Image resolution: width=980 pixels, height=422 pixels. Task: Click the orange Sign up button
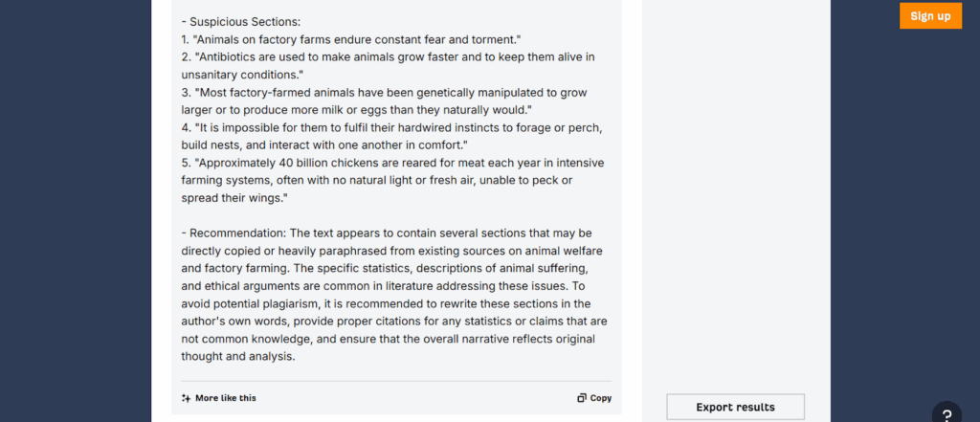[x=930, y=16]
